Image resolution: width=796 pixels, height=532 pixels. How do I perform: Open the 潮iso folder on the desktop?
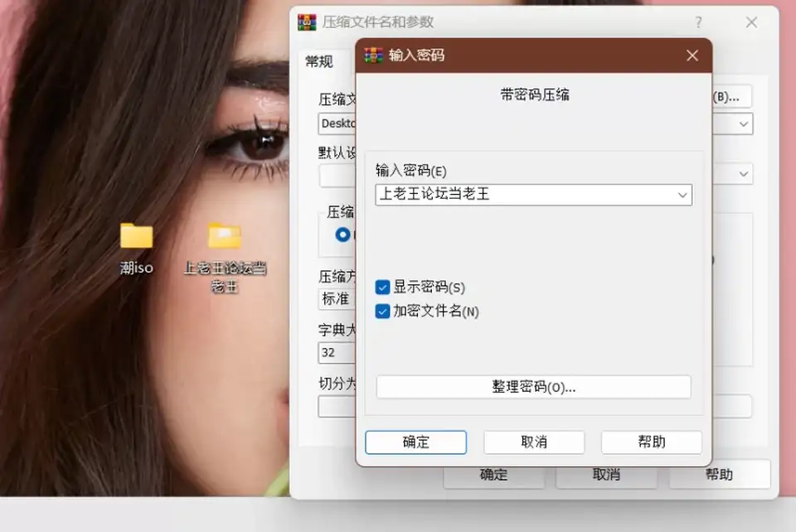[x=136, y=248]
